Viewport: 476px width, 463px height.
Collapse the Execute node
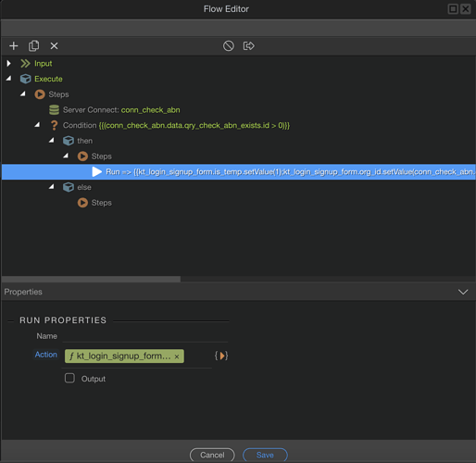pyautogui.click(x=8, y=79)
